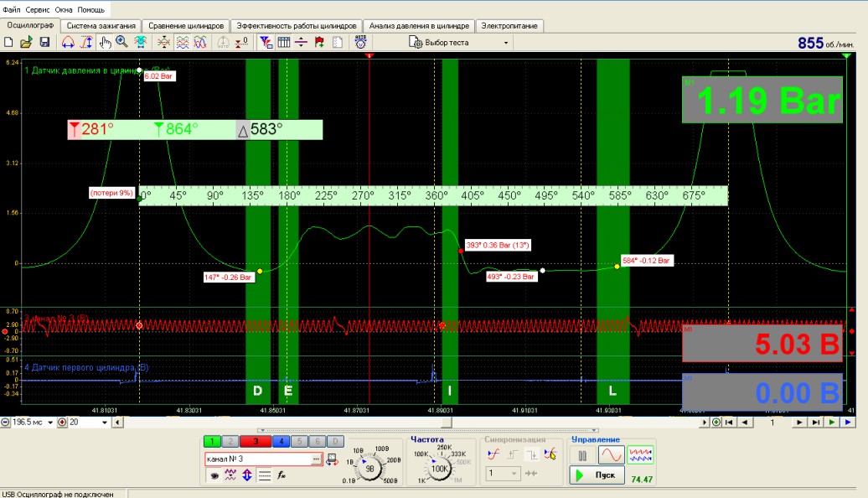Go to previous frame arrow
Screen dimensions: 868x498
(x=745, y=422)
